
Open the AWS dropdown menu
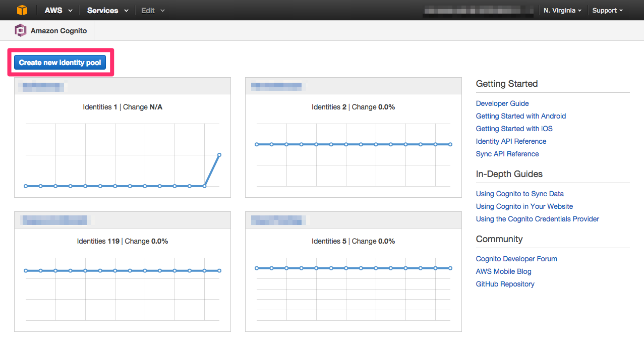click(x=58, y=10)
